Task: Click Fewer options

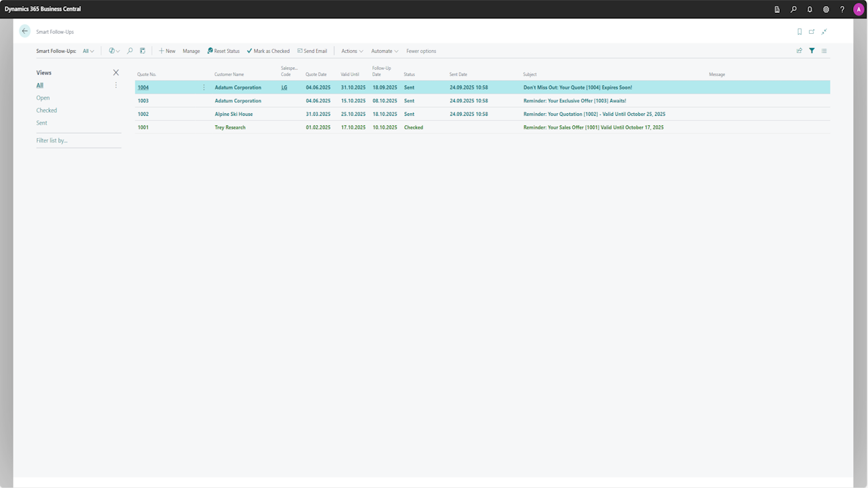Action: [x=421, y=51]
